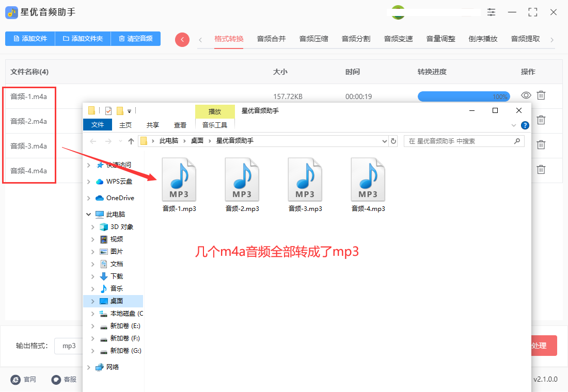Click version text v2.1.0.0
The width and height of the screenshot is (568, 392).
546,379
